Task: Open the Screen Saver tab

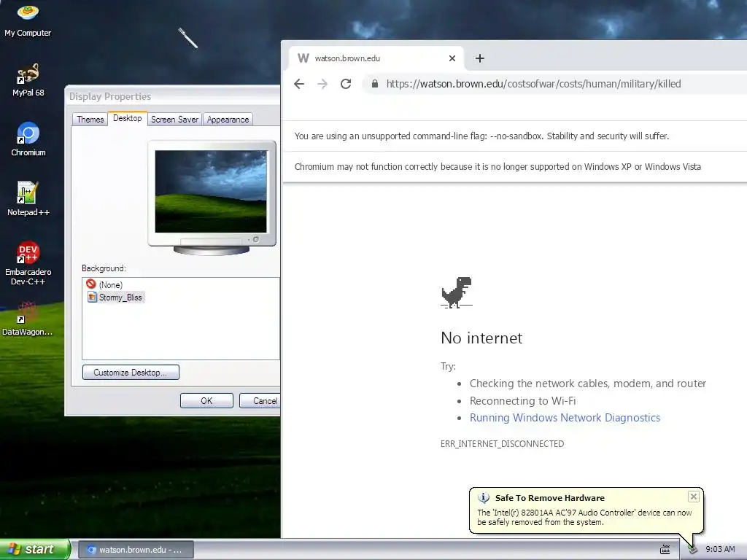Action: point(174,119)
